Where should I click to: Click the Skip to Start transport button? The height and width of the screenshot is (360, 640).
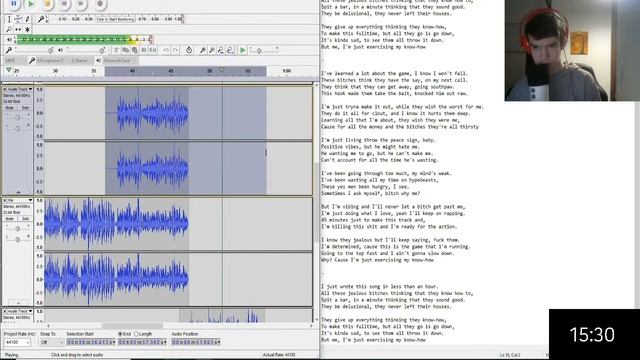[64, 4]
